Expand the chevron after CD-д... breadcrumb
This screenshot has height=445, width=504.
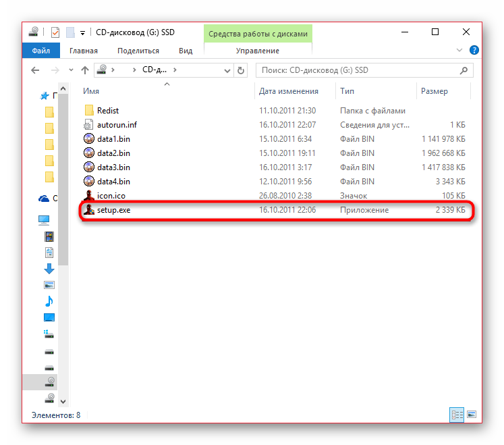coord(175,70)
